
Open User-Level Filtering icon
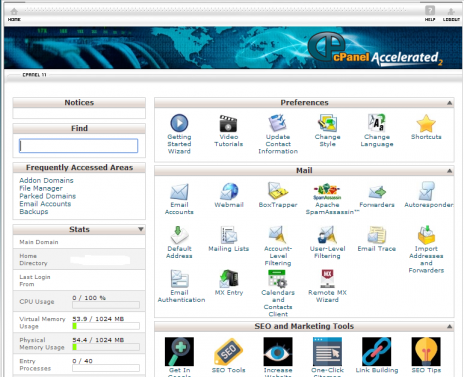327,235
